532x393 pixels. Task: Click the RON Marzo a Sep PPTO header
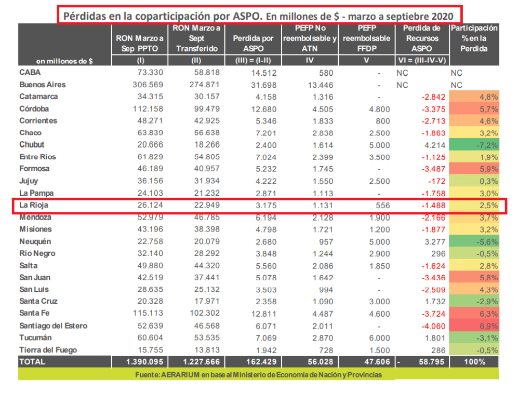pos(140,44)
